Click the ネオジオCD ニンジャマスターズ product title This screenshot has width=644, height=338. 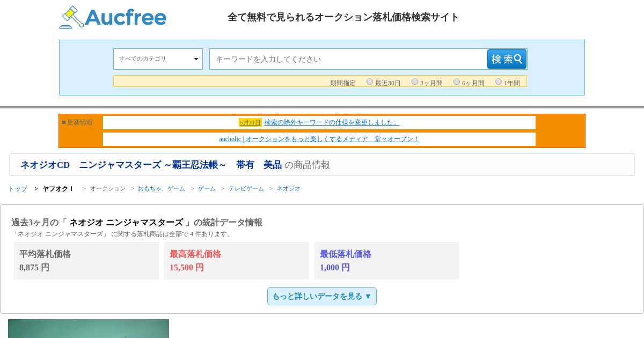151,165
